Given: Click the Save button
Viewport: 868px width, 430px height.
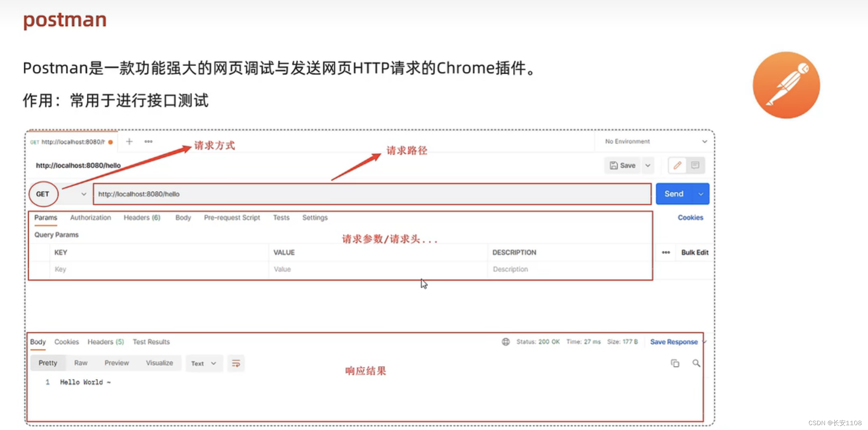Looking at the screenshot, I should click(622, 165).
